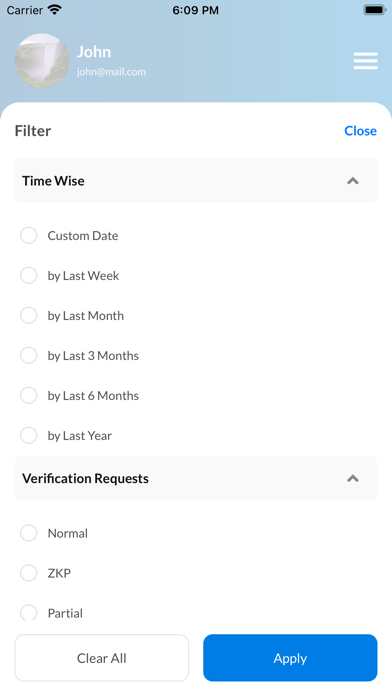Select the Normal verification request type
This screenshot has height=696, width=392.
tap(29, 533)
